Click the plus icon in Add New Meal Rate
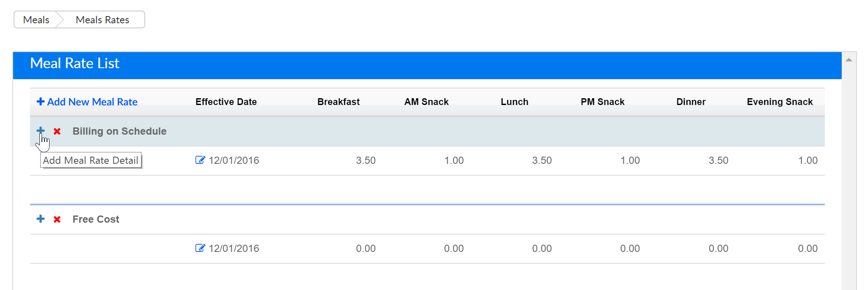This screenshot has width=868, height=290. tap(41, 102)
